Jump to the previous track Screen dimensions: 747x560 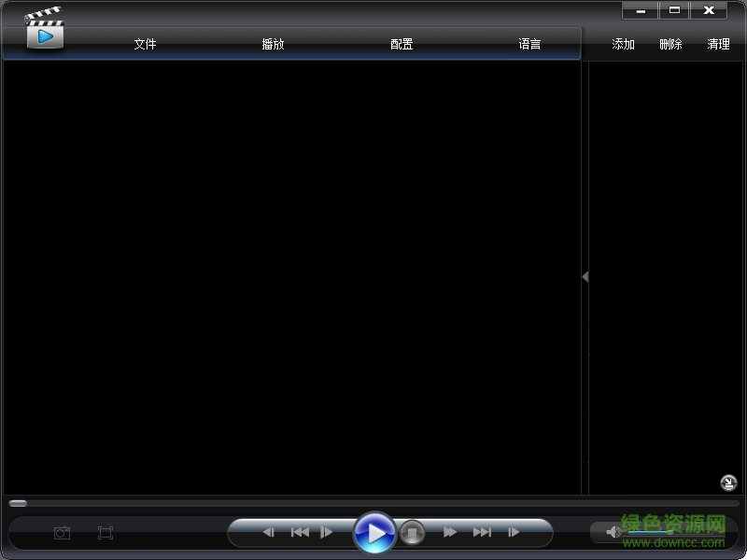[x=300, y=531]
